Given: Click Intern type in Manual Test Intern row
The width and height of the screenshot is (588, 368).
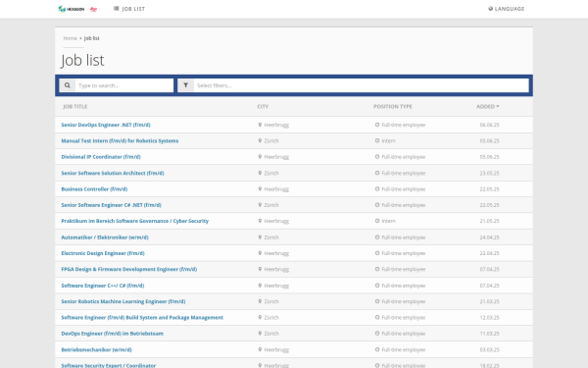Looking at the screenshot, I should click(x=388, y=140).
